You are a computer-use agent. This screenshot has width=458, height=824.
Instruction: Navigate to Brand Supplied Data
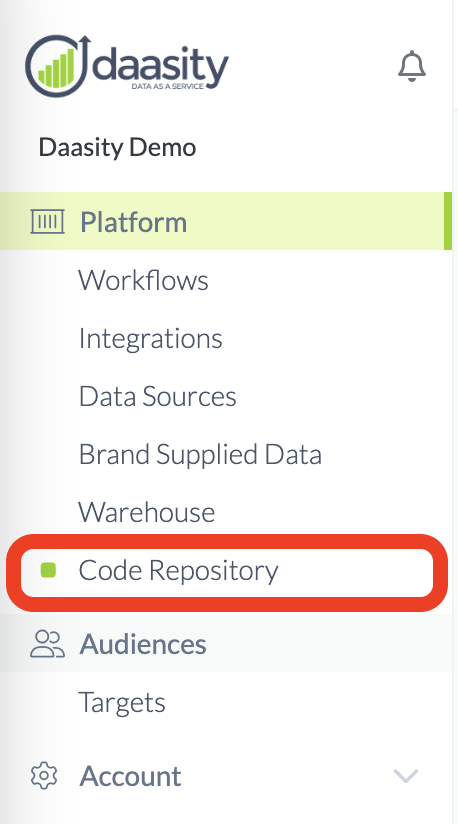tap(200, 455)
